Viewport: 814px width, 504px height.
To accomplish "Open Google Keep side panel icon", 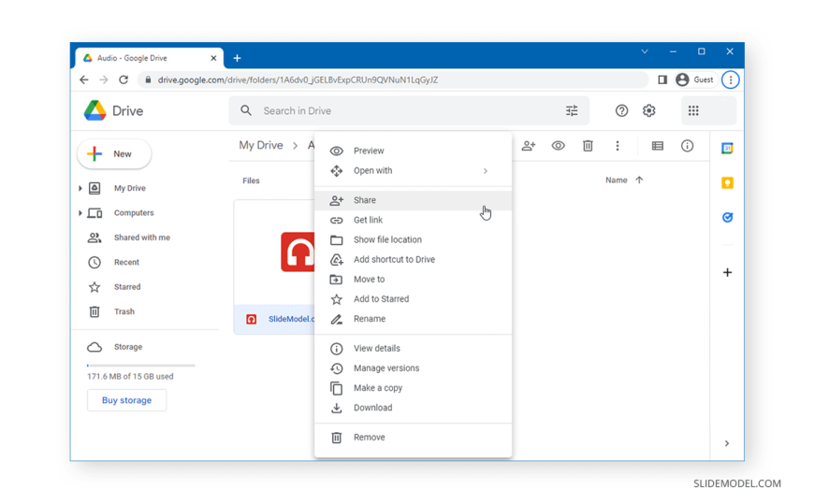I will coord(727,183).
